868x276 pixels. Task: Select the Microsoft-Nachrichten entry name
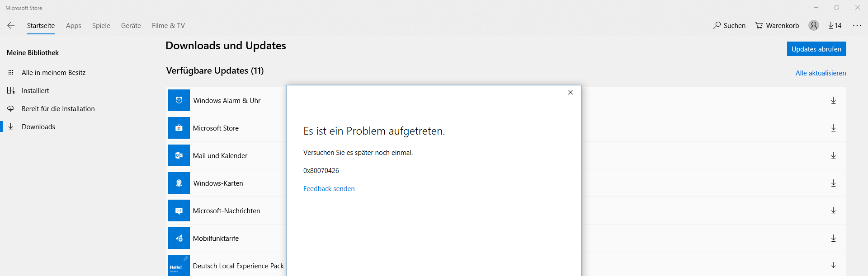point(226,211)
